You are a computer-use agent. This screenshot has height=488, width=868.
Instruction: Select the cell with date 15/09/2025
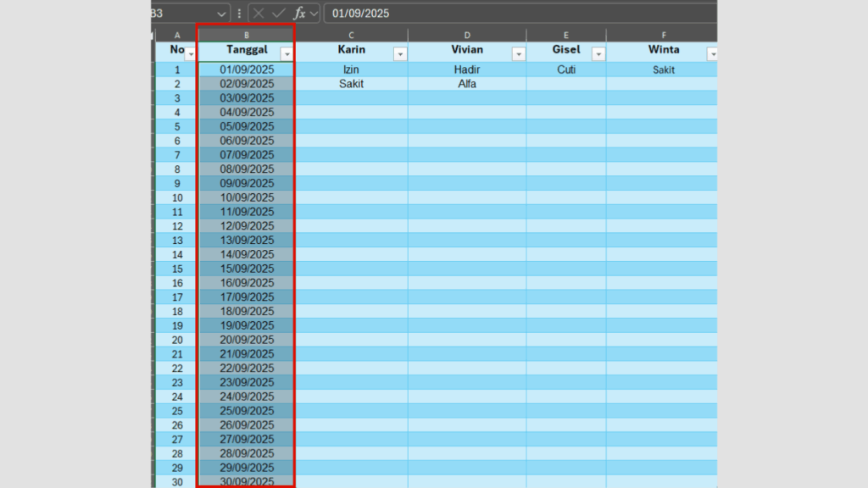coord(247,269)
